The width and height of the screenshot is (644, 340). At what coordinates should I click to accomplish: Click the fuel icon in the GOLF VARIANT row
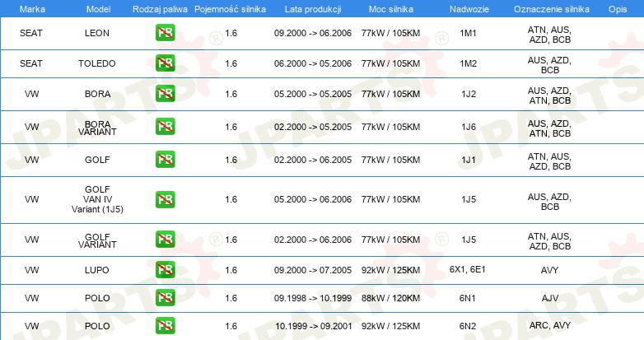tap(165, 240)
